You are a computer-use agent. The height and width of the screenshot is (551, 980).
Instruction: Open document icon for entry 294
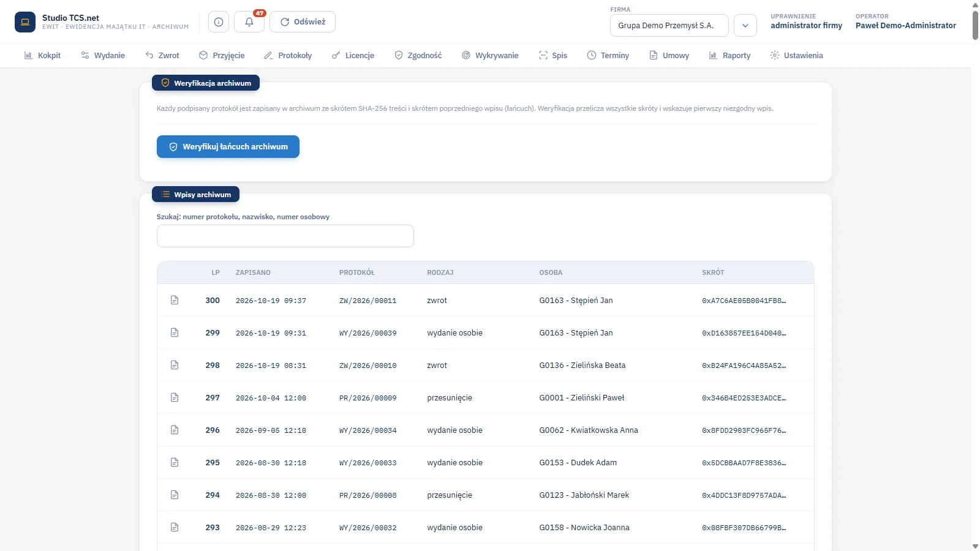175,495
